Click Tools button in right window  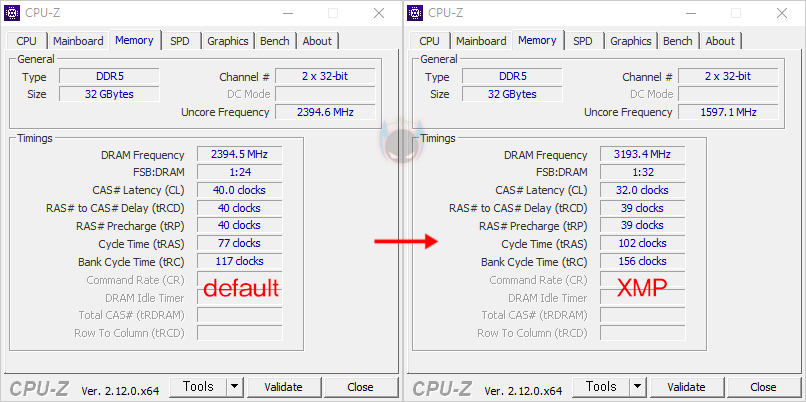[x=601, y=387]
